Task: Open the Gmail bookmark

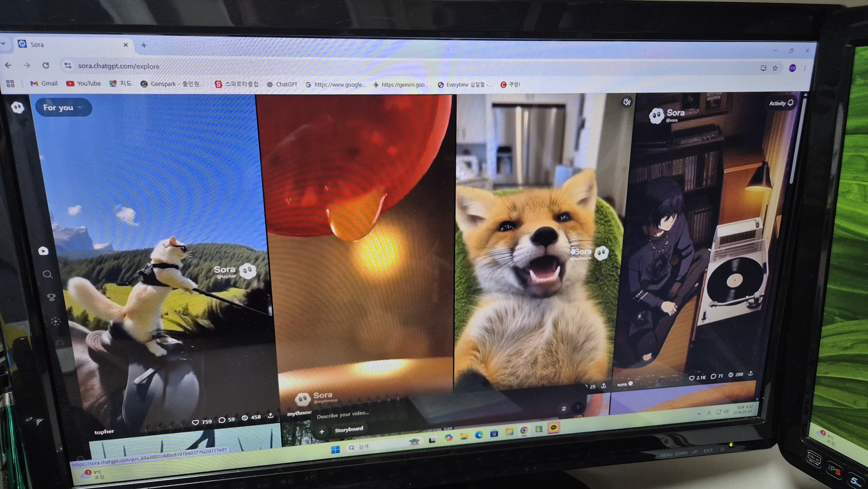Action: 44,83
